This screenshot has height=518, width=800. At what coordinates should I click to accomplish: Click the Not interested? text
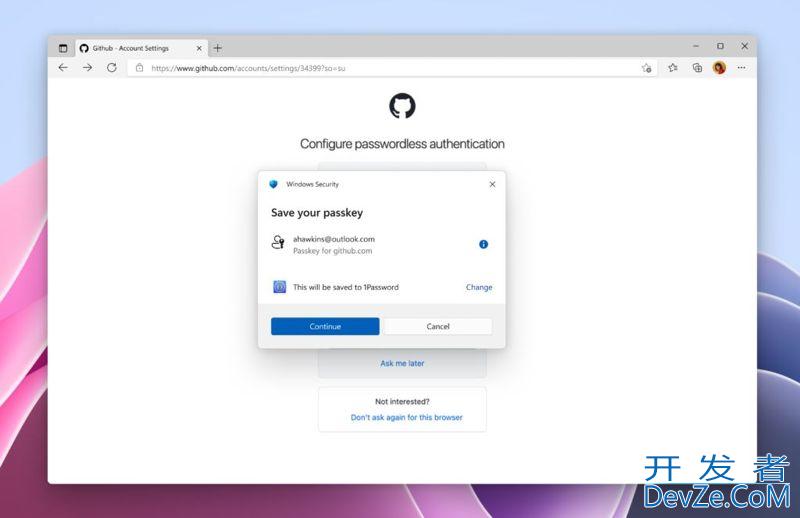402,402
